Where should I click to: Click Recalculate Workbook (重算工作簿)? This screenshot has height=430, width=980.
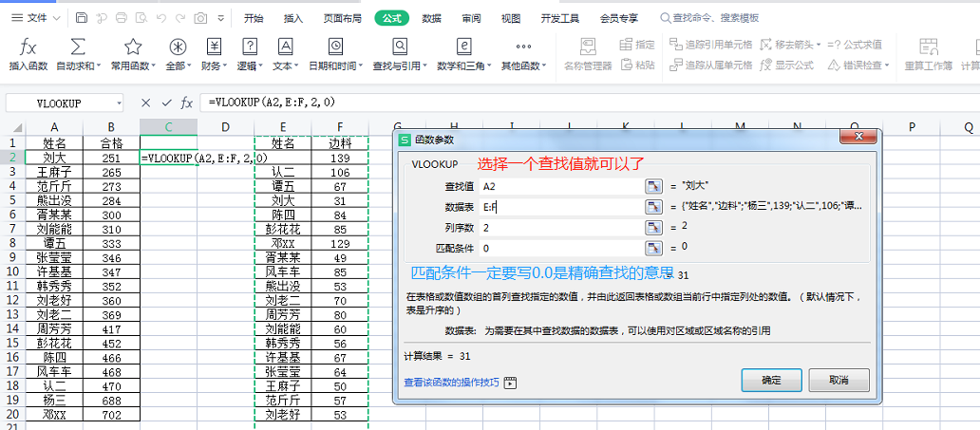pyautogui.click(x=928, y=54)
